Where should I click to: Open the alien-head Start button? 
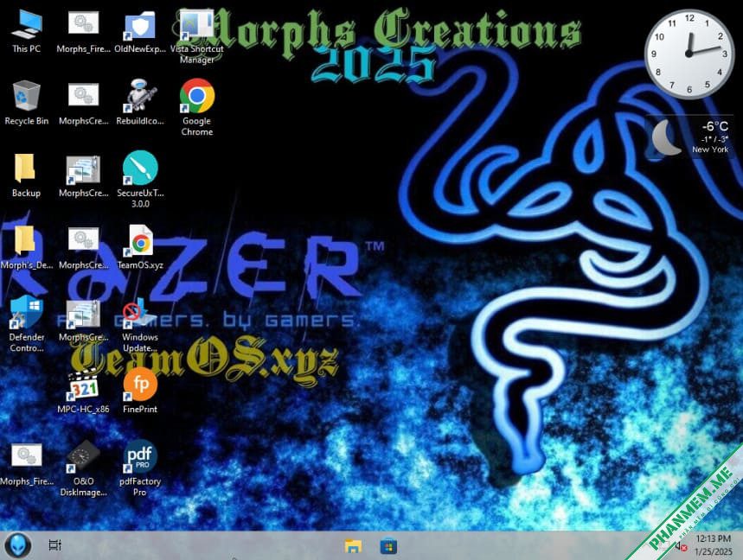(x=18, y=544)
